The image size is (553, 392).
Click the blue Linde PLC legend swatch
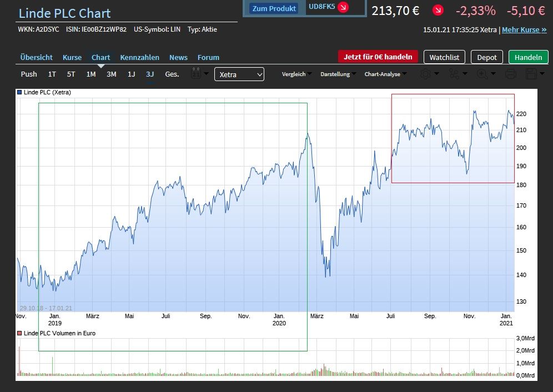click(20, 93)
